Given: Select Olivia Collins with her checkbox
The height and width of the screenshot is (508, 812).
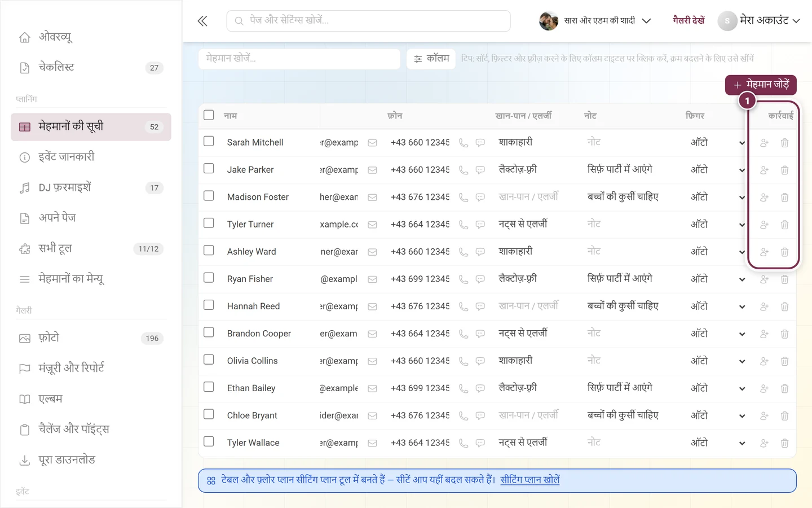Looking at the screenshot, I should (209, 360).
